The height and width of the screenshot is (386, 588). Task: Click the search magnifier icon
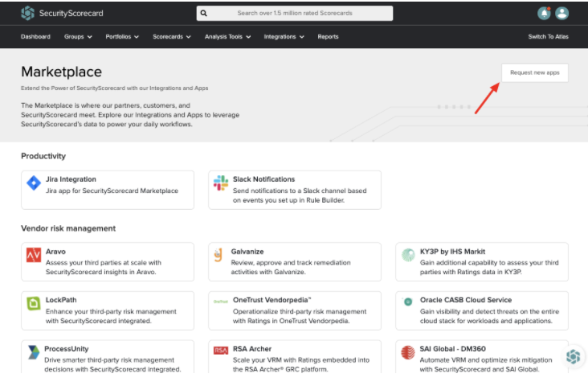pos(203,13)
